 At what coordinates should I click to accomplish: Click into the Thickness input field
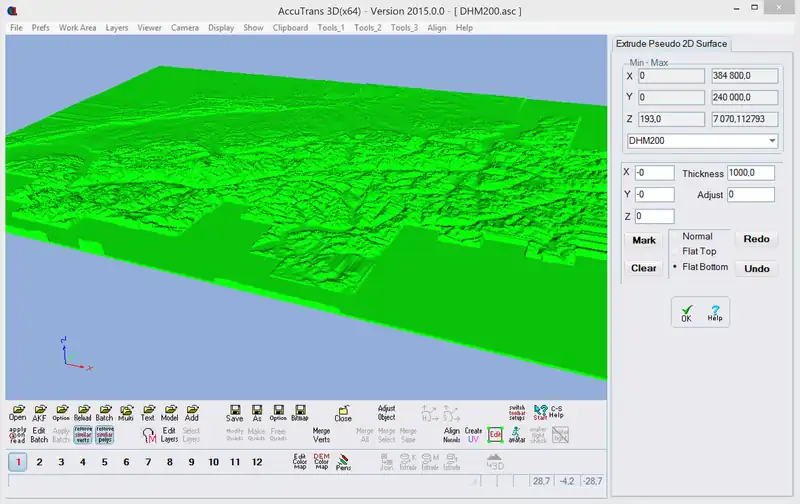pyautogui.click(x=753, y=173)
